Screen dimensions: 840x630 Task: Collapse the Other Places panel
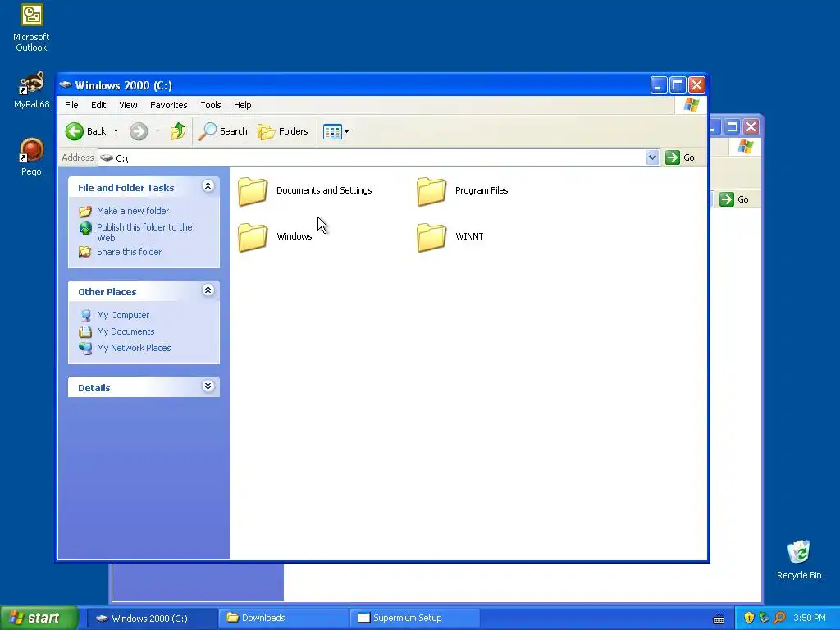[208, 290]
